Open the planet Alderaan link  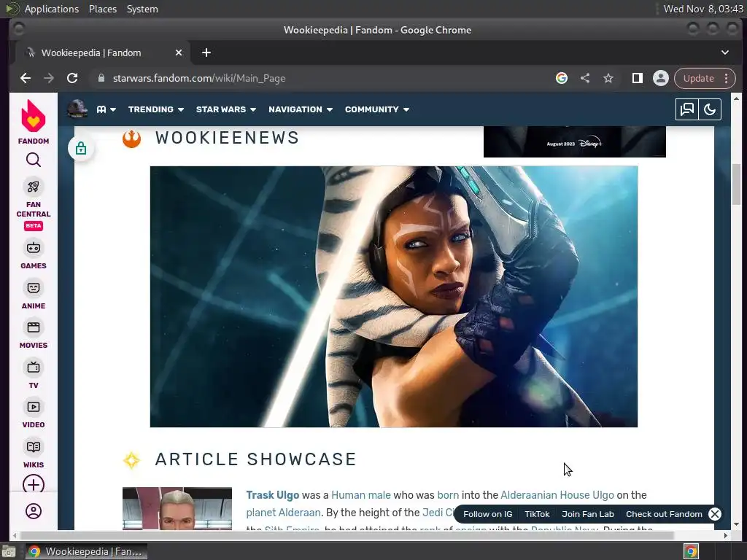tap(284, 513)
